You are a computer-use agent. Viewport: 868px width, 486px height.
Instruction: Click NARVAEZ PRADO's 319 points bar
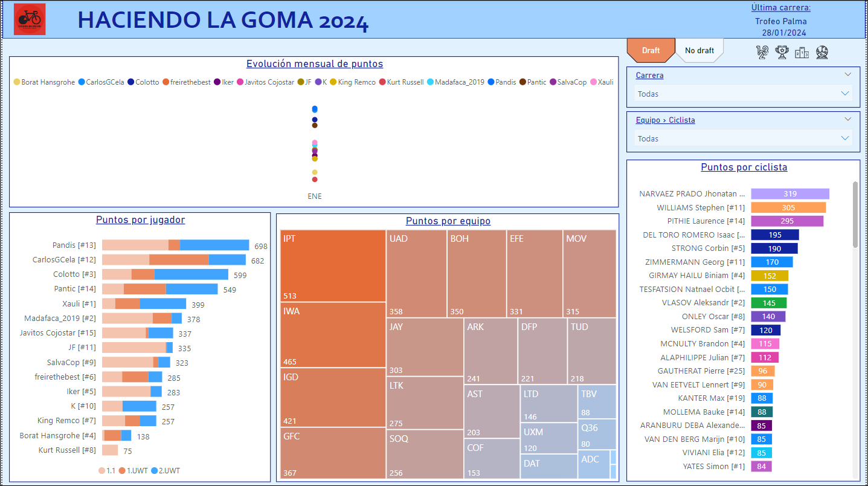(x=789, y=194)
